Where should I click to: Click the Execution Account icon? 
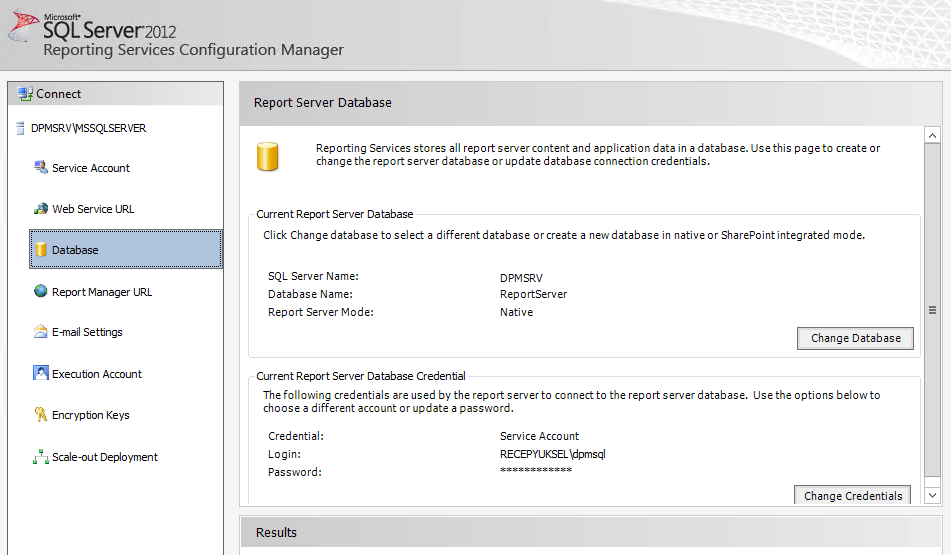(41, 373)
